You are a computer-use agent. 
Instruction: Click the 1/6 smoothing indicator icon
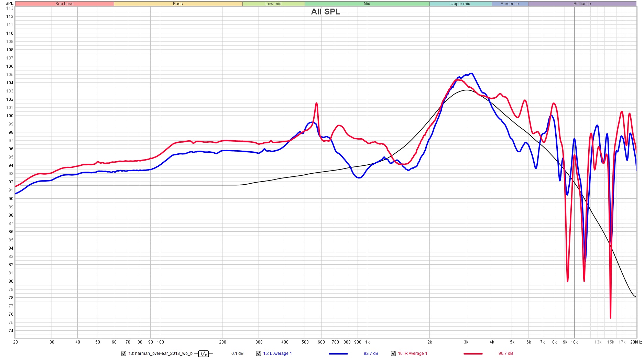204,354
